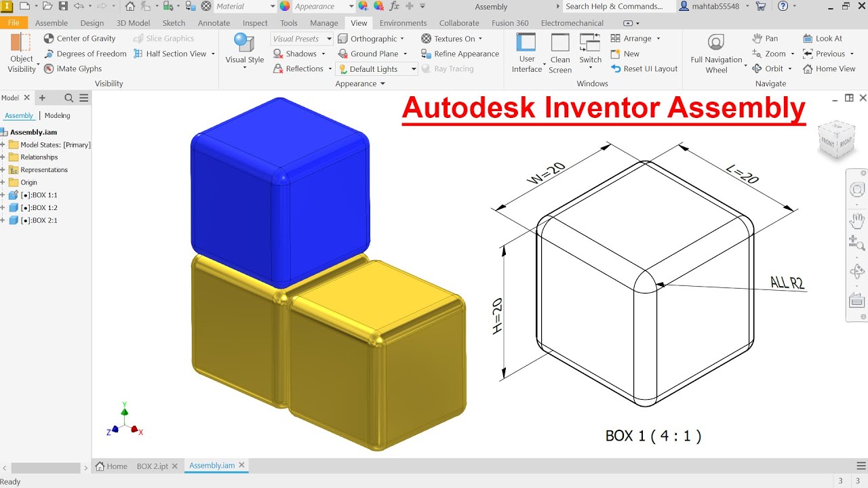The image size is (868, 488).
Task: Select Origin folder in the browser tree
Action: tap(28, 182)
